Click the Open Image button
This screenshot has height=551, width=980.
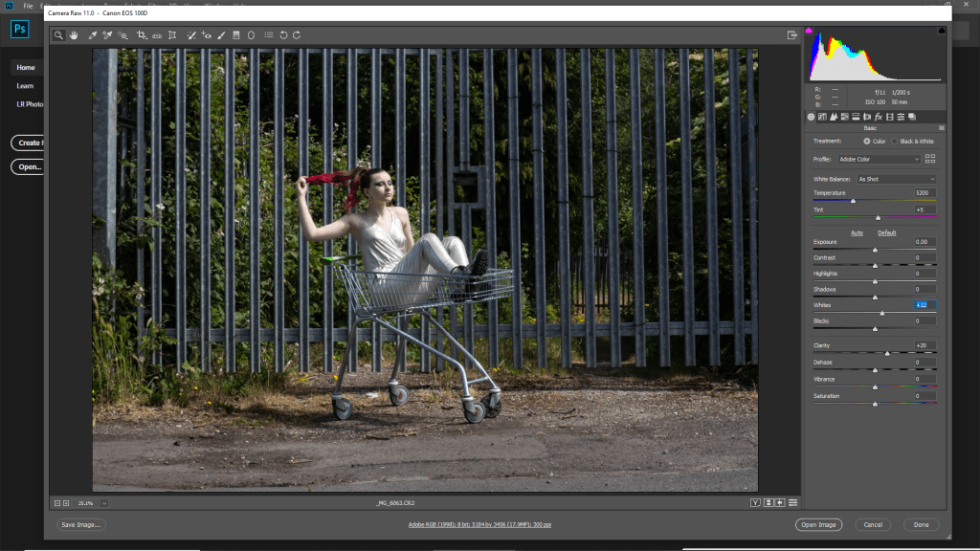[818, 524]
